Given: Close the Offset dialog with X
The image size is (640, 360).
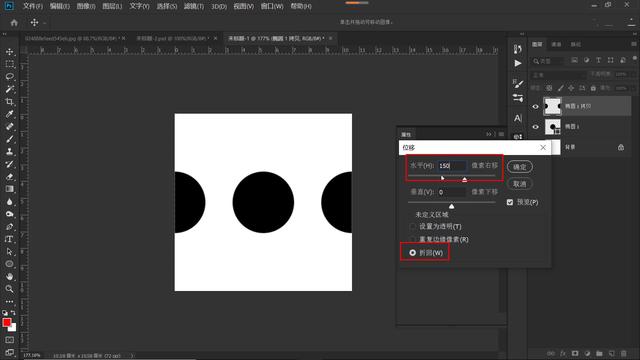Looking at the screenshot, I should tap(543, 147).
